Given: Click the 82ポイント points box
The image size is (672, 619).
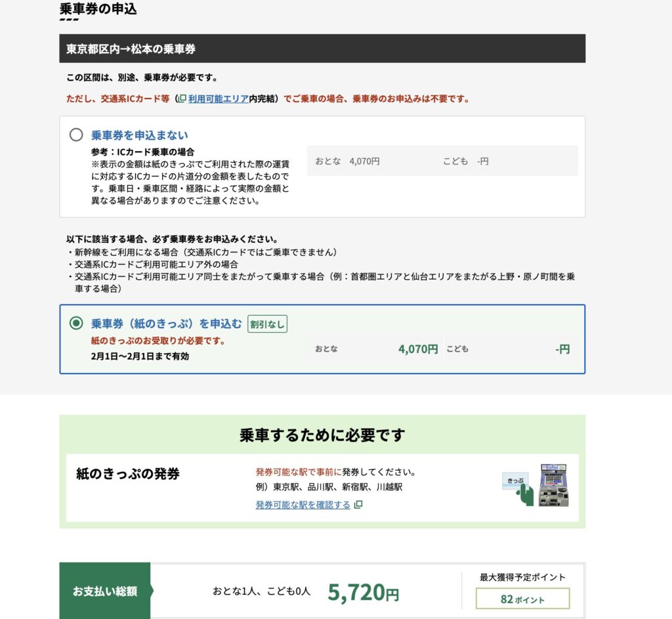Looking at the screenshot, I should coord(522,599).
